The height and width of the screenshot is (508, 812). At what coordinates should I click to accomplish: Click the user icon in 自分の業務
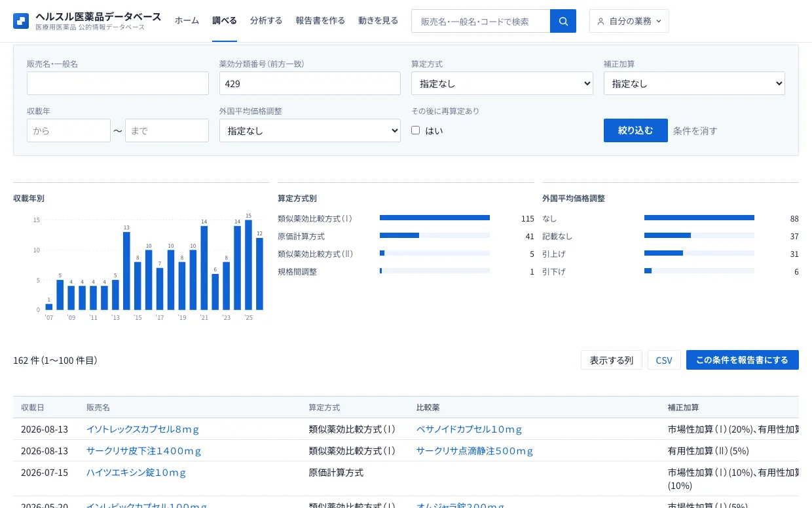point(601,21)
